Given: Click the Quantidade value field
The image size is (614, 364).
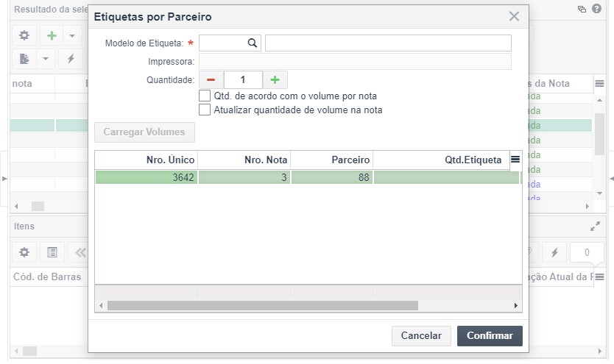Looking at the screenshot, I should [x=243, y=79].
